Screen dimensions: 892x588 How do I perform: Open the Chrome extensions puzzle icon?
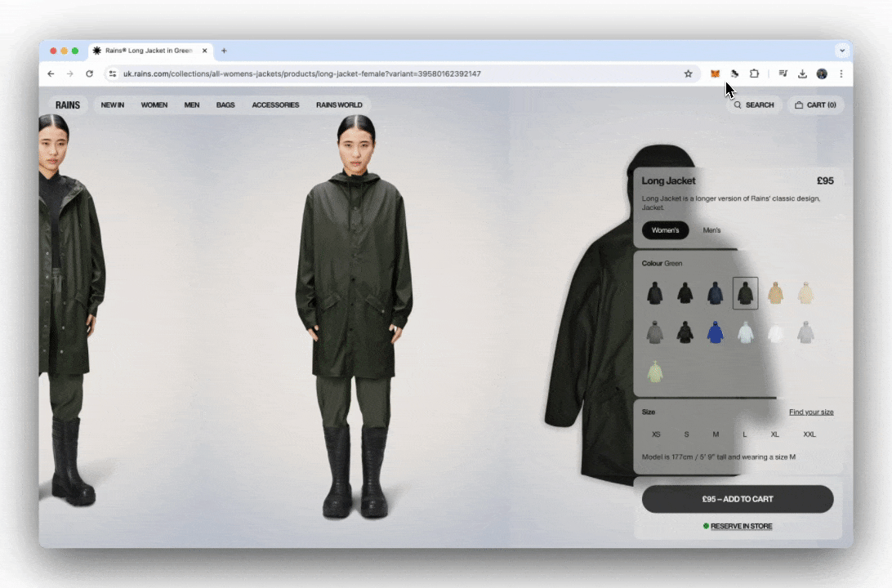tap(754, 73)
